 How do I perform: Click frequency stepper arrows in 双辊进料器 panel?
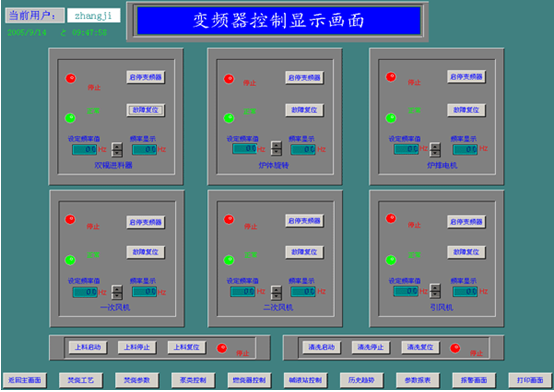click(117, 150)
